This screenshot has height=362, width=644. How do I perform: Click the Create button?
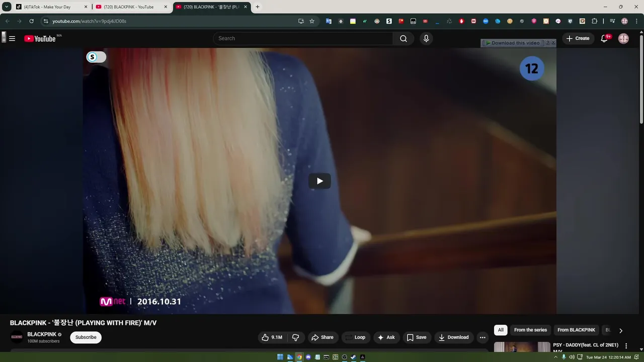[x=578, y=39]
